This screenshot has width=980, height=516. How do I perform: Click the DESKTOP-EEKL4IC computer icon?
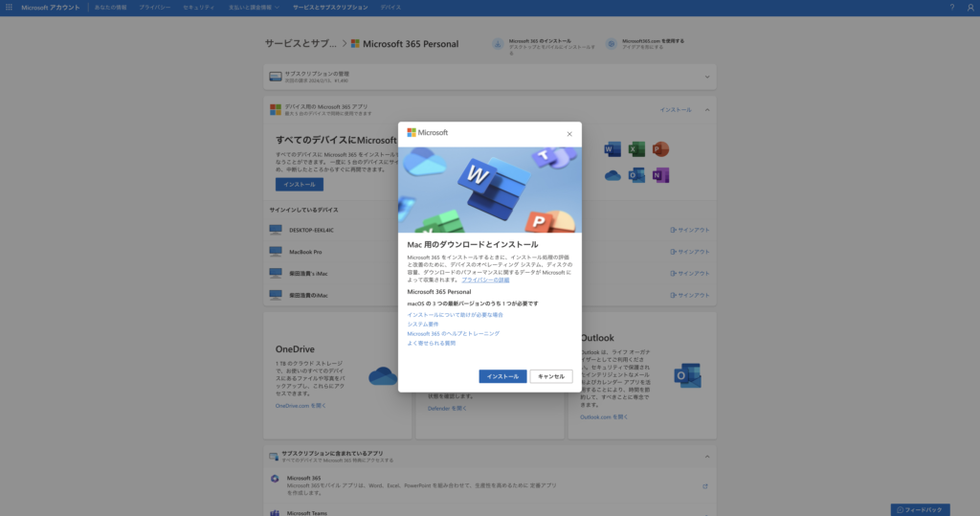coord(276,230)
